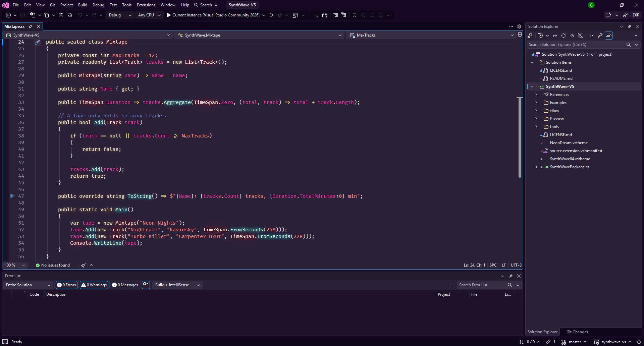Expand the References node

coord(536,95)
